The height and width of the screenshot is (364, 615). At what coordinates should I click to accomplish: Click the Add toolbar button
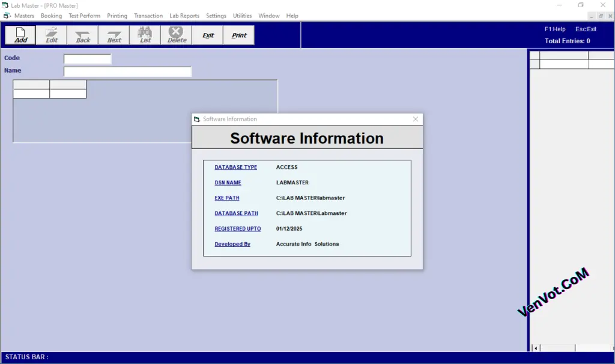point(20,35)
